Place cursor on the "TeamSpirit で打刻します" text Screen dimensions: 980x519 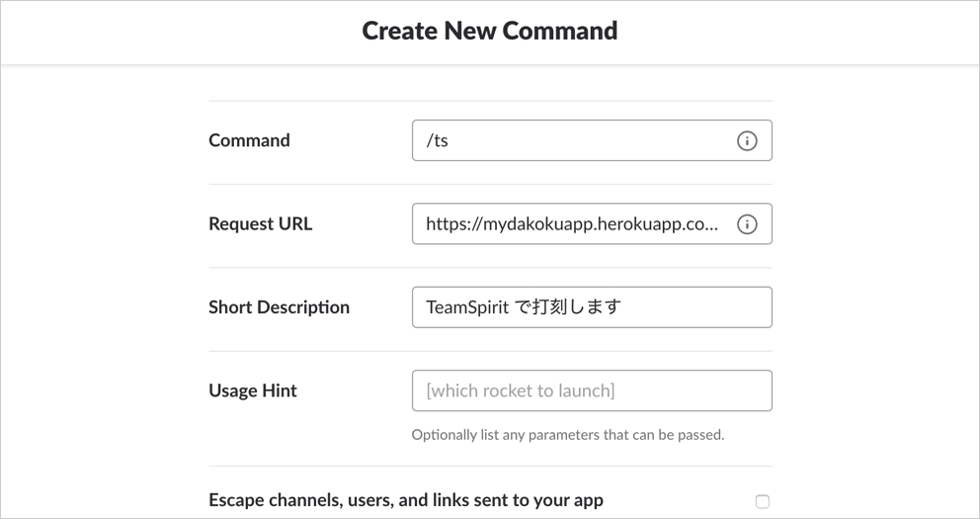[523, 307]
